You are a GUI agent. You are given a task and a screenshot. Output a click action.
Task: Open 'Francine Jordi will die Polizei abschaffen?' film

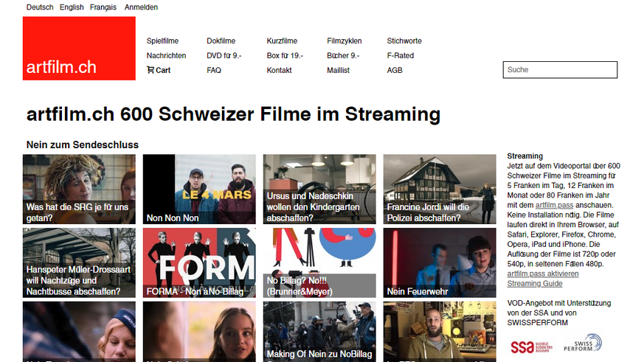[x=440, y=189]
